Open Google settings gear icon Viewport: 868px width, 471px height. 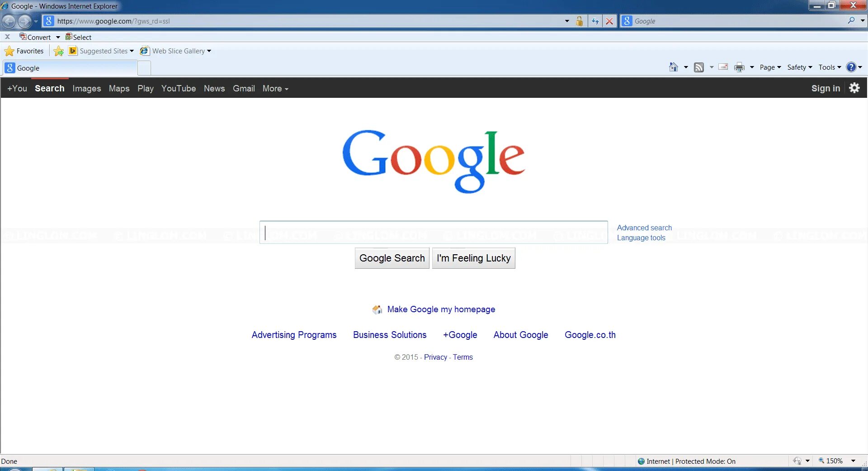pos(854,88)
